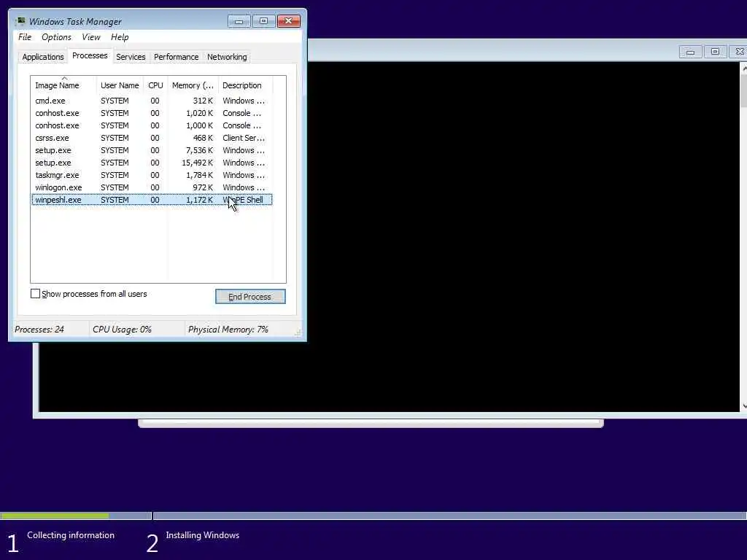Click the Installing Windows step label
This screenshot has width=747, height=560.
203,535
